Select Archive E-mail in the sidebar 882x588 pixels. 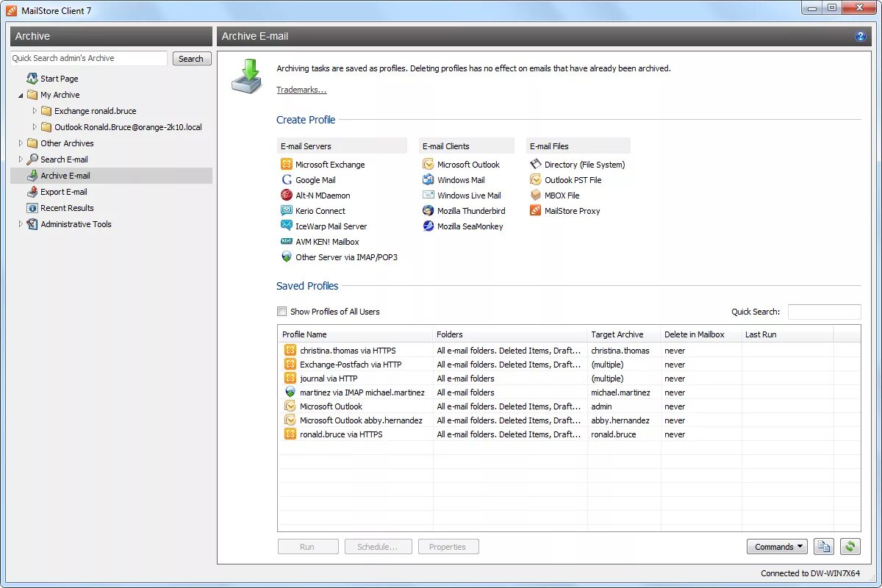coord(111,176)
